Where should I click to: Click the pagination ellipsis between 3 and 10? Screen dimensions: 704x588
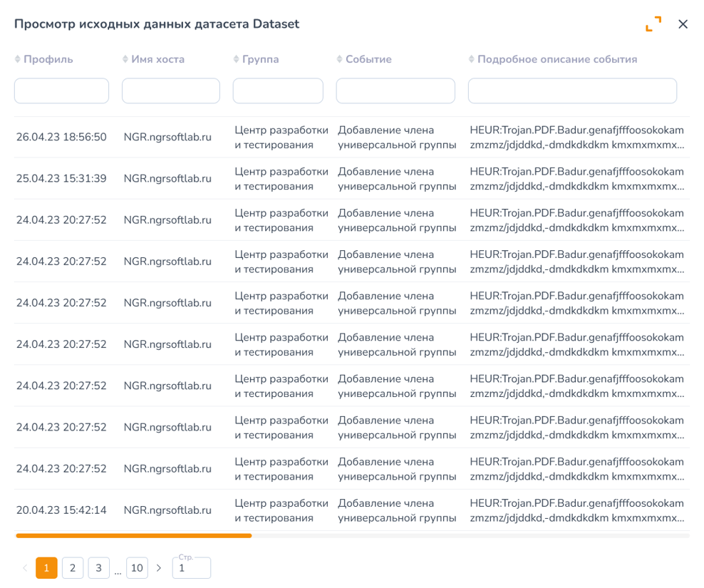click(x=118, y=572)
